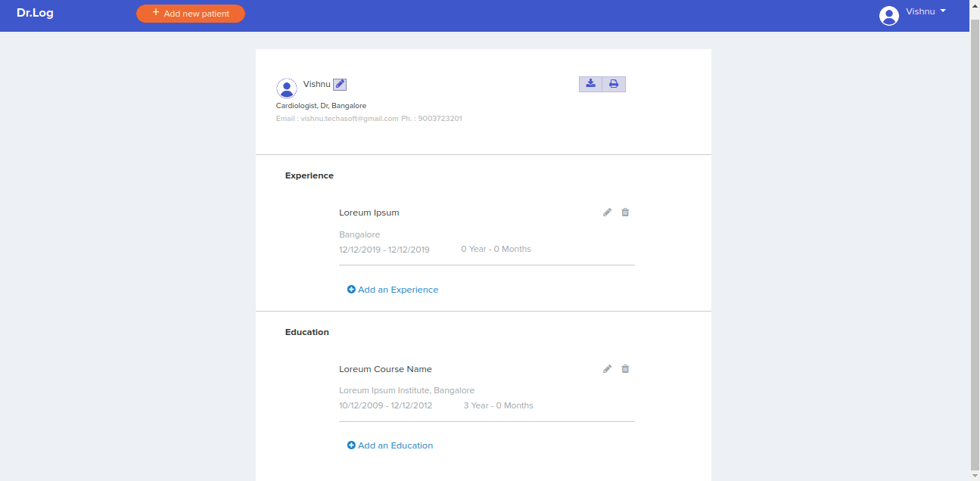The height and width of the screenshot is (481, 980).
Task: Expand the Vishnu account dropdown
Action: [x=926, y=12]
